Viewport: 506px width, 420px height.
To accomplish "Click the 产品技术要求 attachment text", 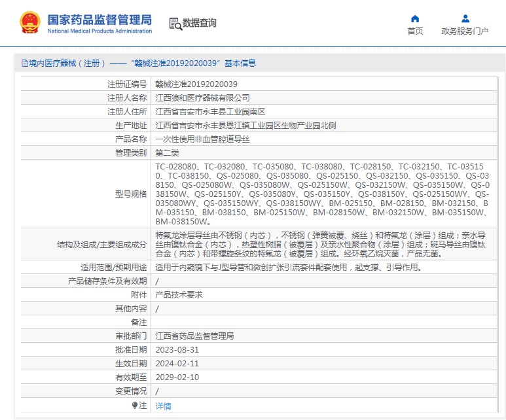I will point(179,295).
